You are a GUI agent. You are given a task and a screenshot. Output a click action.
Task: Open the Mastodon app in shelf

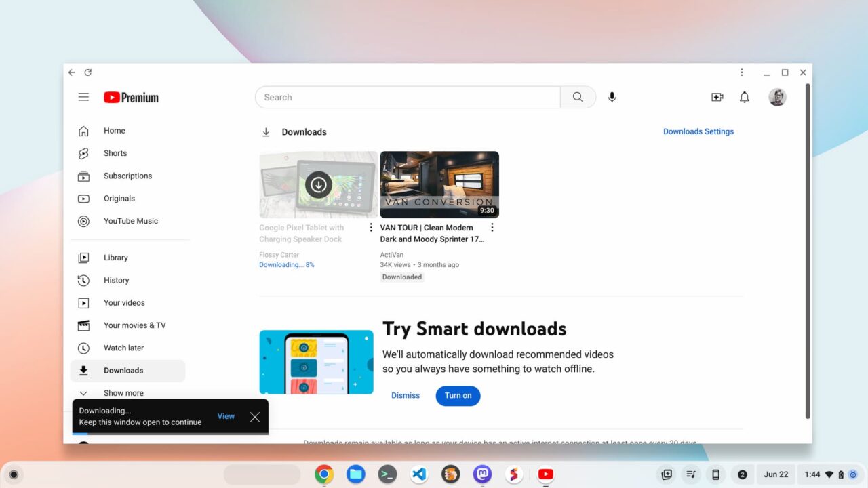point(482,474)
